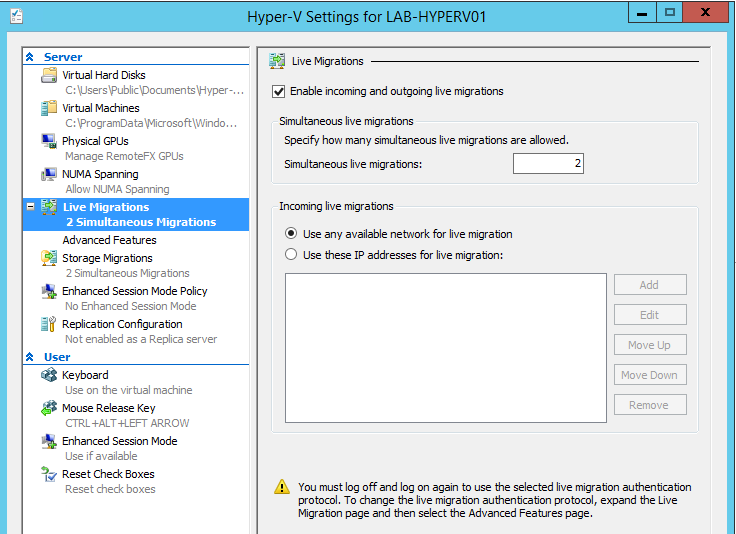This screenshot has height=534, width=736.
Task: Open Advanced Features under Live Migrations
Action: pyautogui.click(x=109, y=240)
